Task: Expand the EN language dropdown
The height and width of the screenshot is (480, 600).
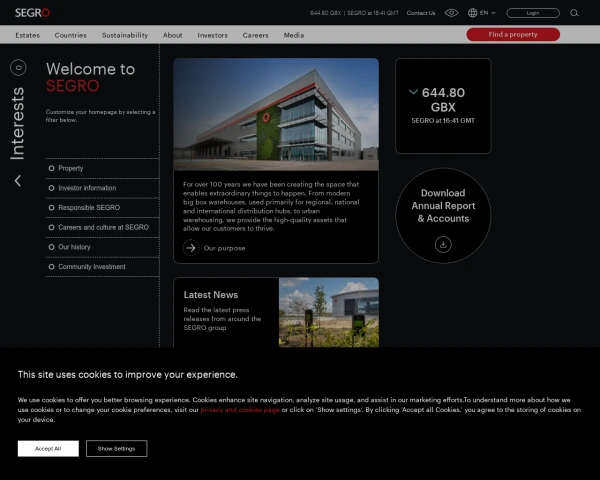Action: (x=488, y=13)
